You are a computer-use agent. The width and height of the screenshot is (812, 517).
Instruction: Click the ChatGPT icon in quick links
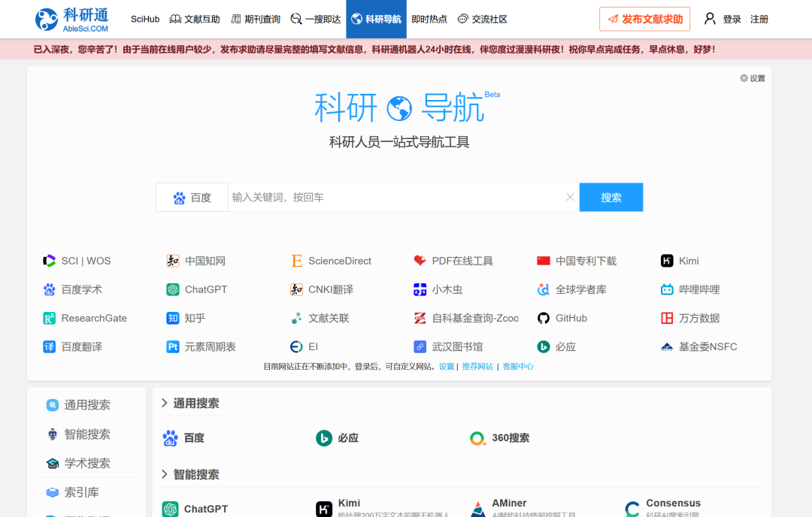(172, 289)
